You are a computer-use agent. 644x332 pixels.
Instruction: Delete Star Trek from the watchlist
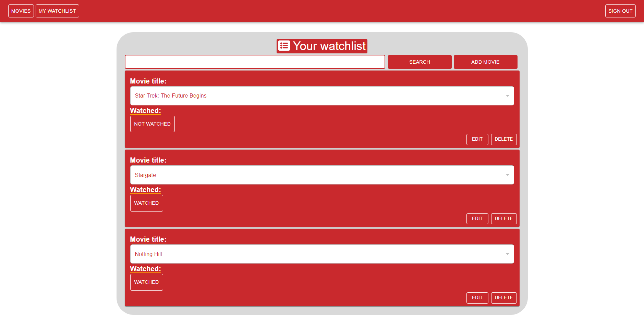(x=504, y=139)
